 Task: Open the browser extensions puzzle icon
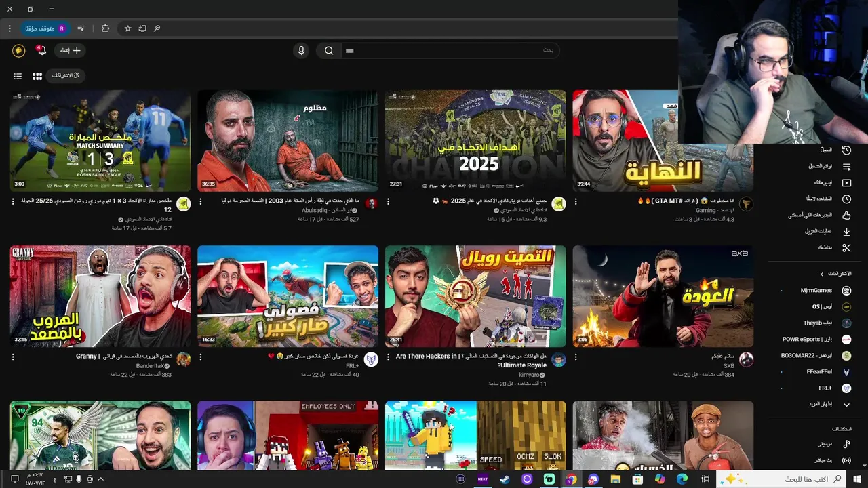(105, 28)
